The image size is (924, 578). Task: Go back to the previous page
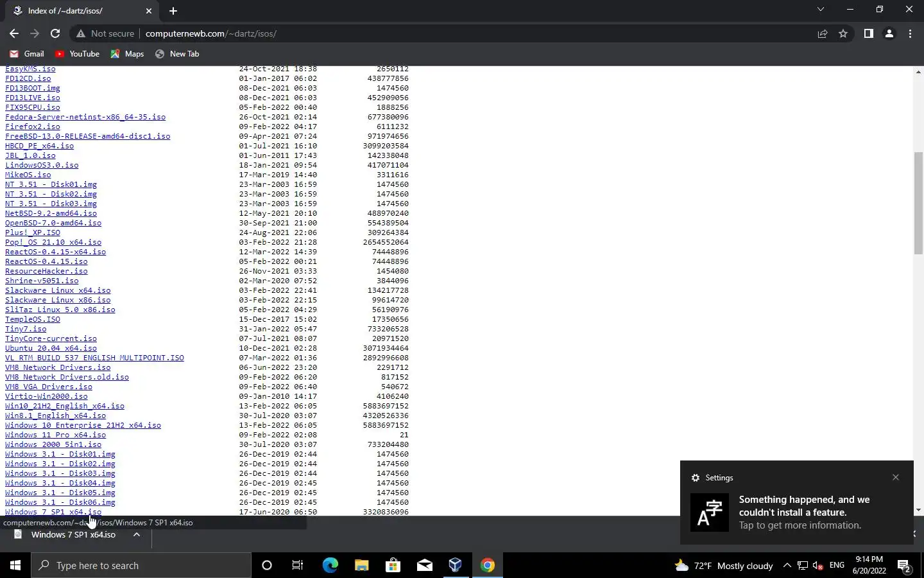coord(14,33)
